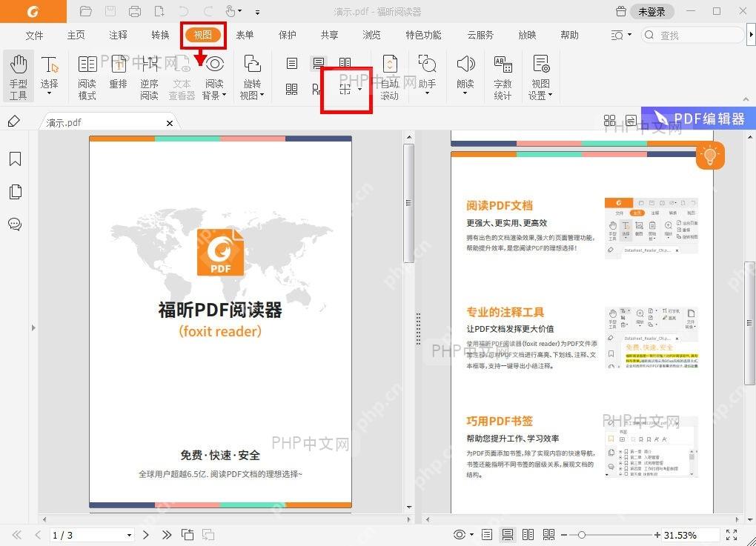Click the PDF编辑器 banner button
Viewport: 756px width, 546px height.
[699, 118]
